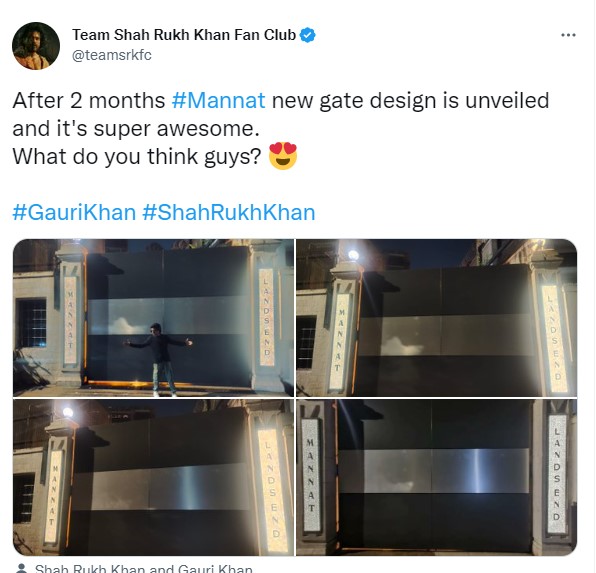Open the three-dot more options menu
Viewport: 596px width, 573px height.
pyautogui.click(x=568, y=35)
